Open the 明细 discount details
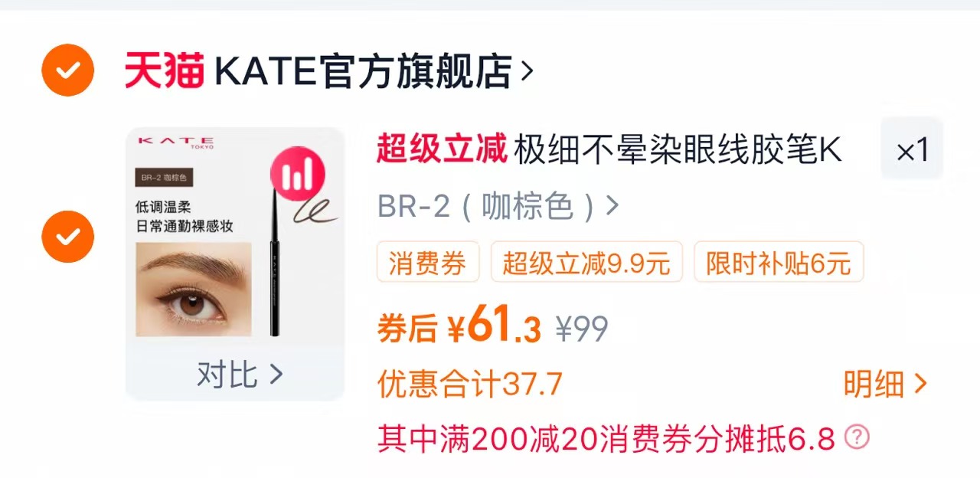This screenshot has height=478, width=980. coord(886,384)
